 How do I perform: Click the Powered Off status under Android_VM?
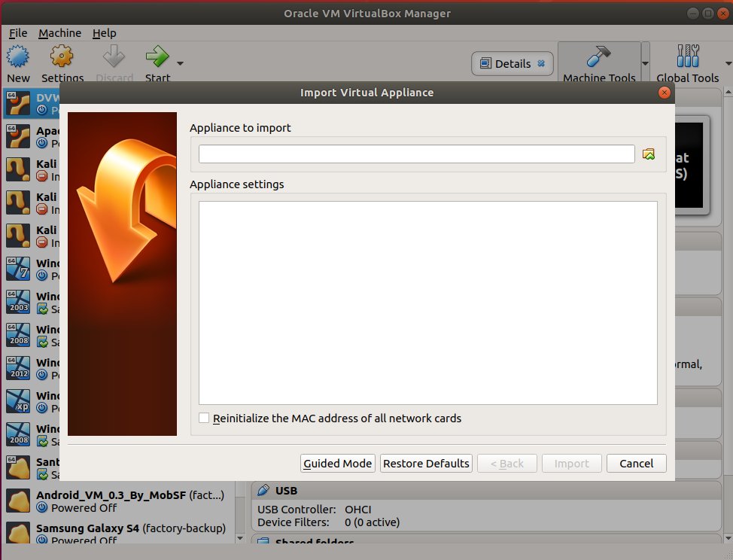pos(84,508)
